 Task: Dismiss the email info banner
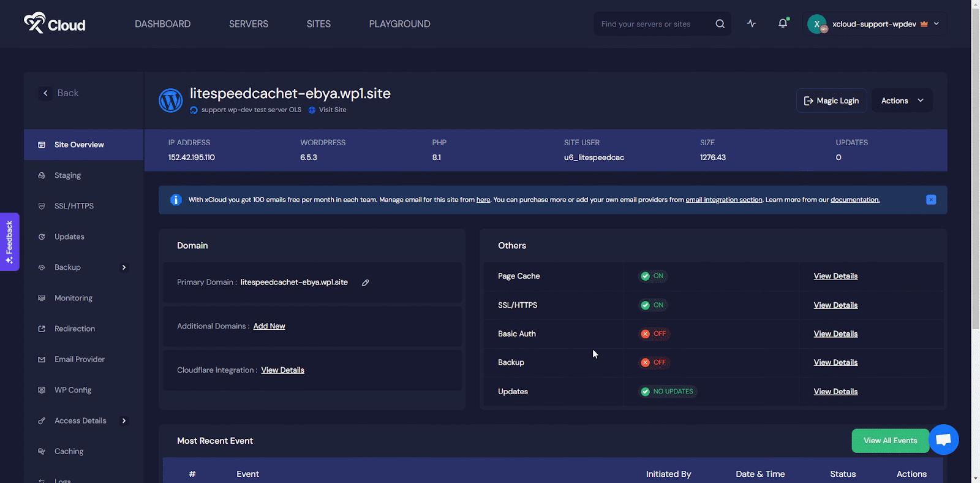(930, 200)
